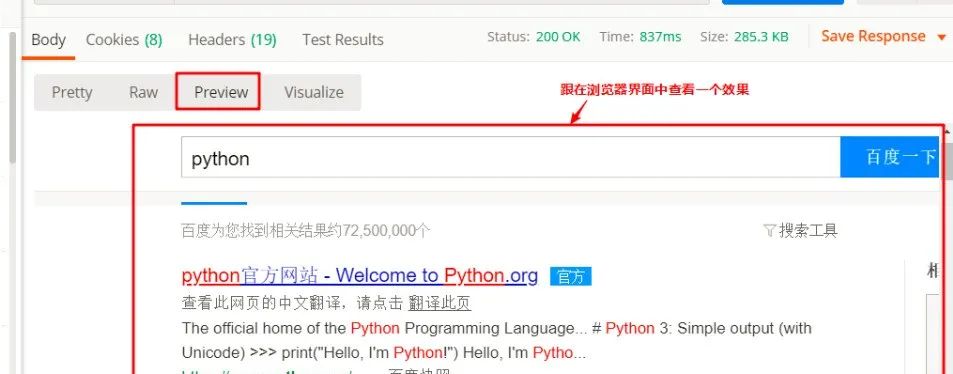Switch to the Body tab
953x374 pixels.
tap(48, 40)
